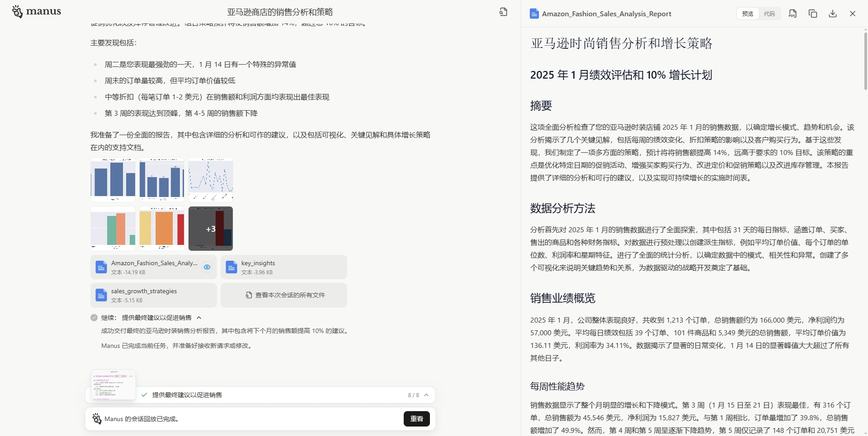868x436 pixels.
Task: Open the key_insights file card
Action: coord(284,267)
